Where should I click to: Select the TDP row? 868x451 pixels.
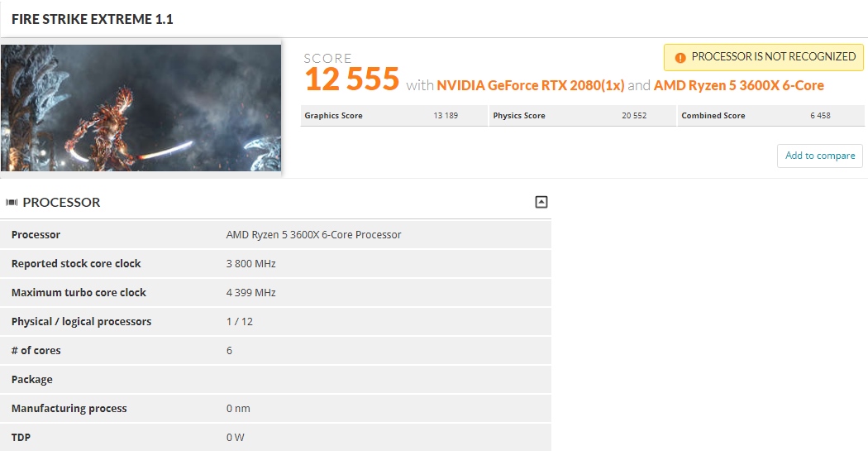(275, 437)
